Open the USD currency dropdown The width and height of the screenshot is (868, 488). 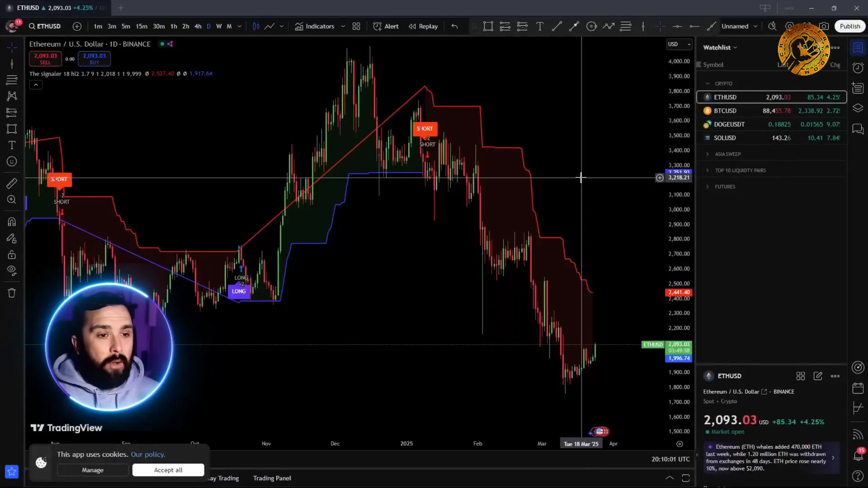679,44
